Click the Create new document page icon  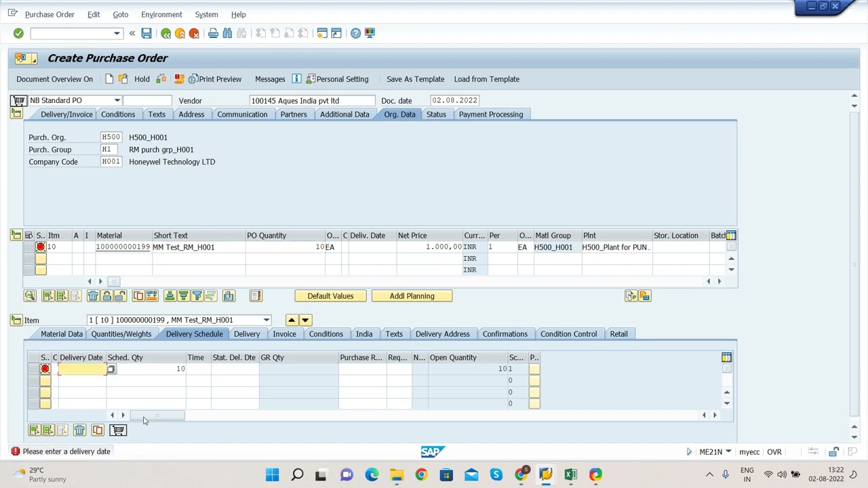(109, 79)
